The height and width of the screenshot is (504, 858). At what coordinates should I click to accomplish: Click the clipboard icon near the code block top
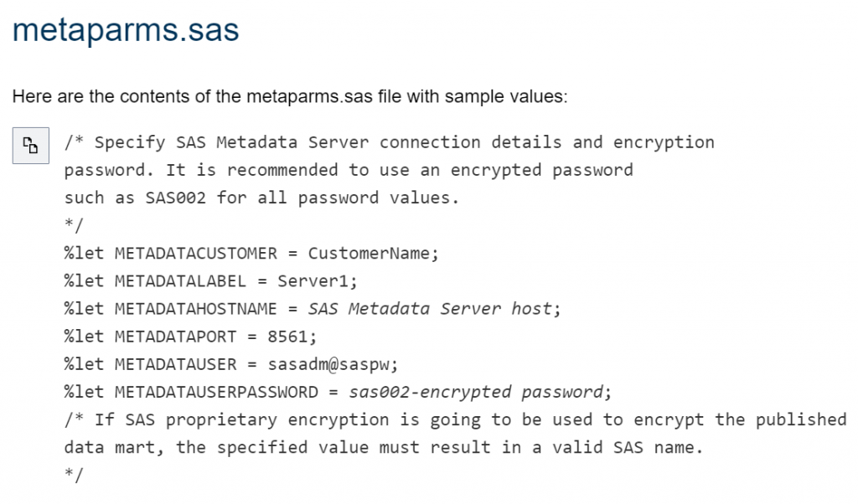(31, 144)
